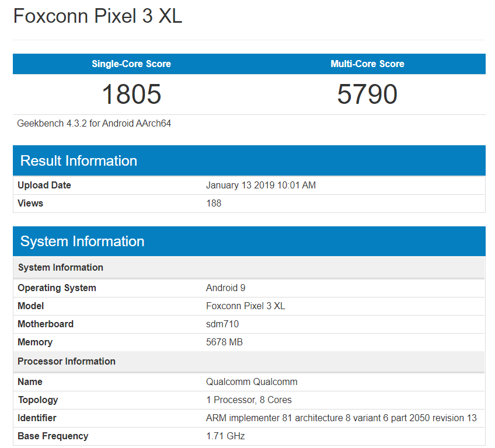The width and height of the screenshot is (495, 448).
Task: Click the 'Foxconn Pixel 3 XL' page title
Action: (97, 16)
